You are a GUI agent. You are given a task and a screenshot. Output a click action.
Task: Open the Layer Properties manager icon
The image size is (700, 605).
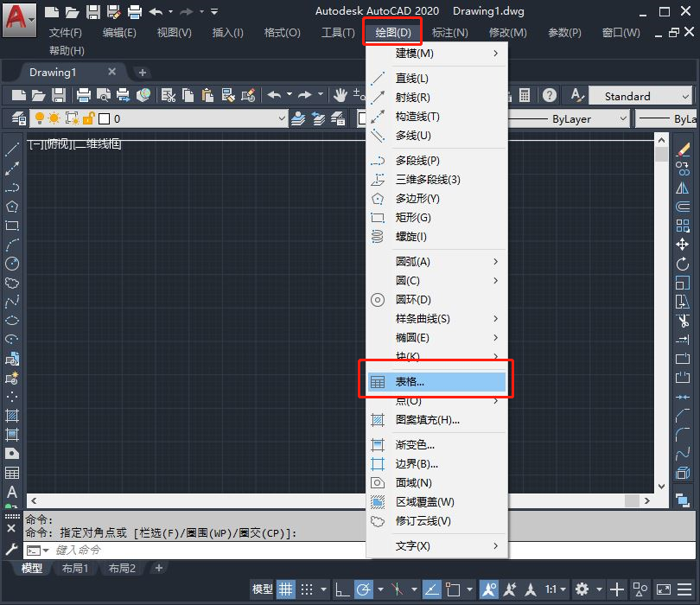[19, 118]
